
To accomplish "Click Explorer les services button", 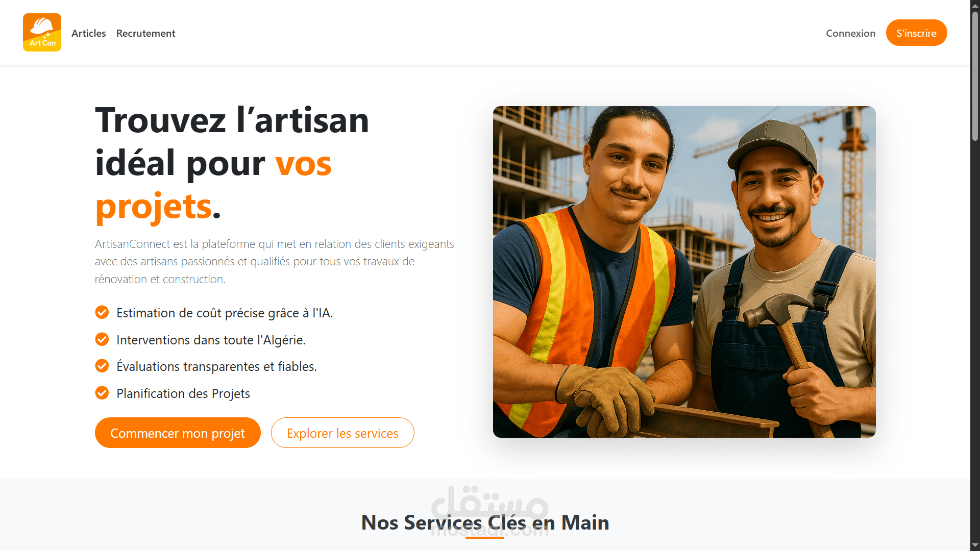I will click(342, 433).
